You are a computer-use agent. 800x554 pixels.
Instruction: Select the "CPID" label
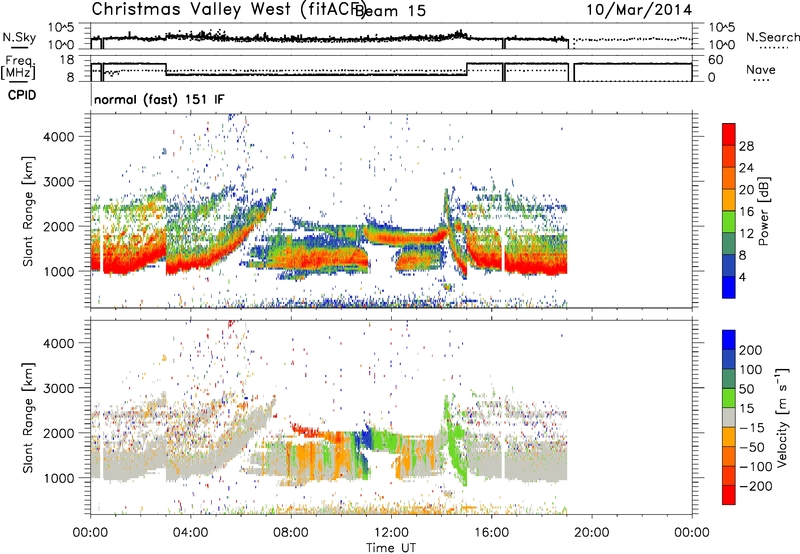pyautogui.click(x=22, y=95)
